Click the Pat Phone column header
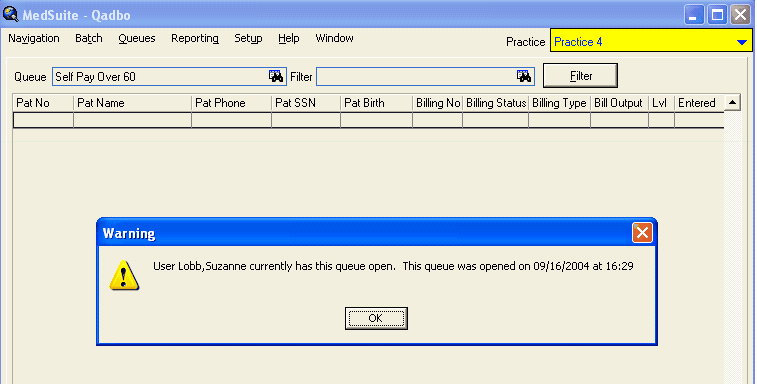Screen dimensions: 757x384 pos(231,103)
